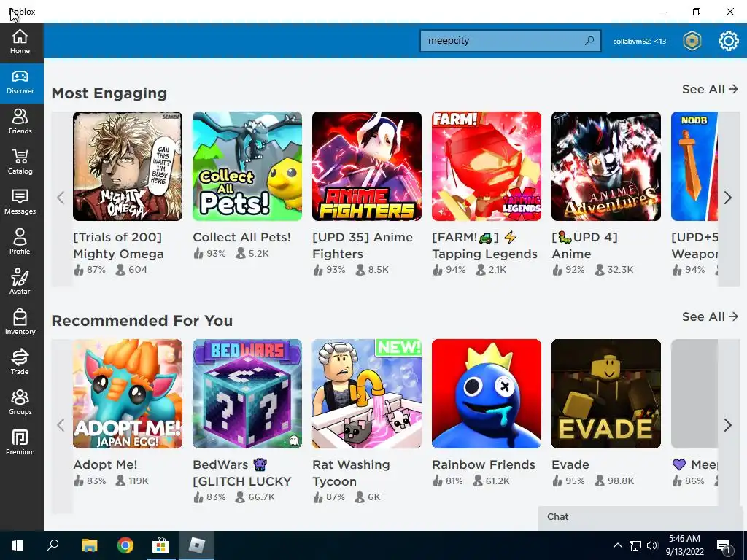View your Profile page

click(20, 243)
